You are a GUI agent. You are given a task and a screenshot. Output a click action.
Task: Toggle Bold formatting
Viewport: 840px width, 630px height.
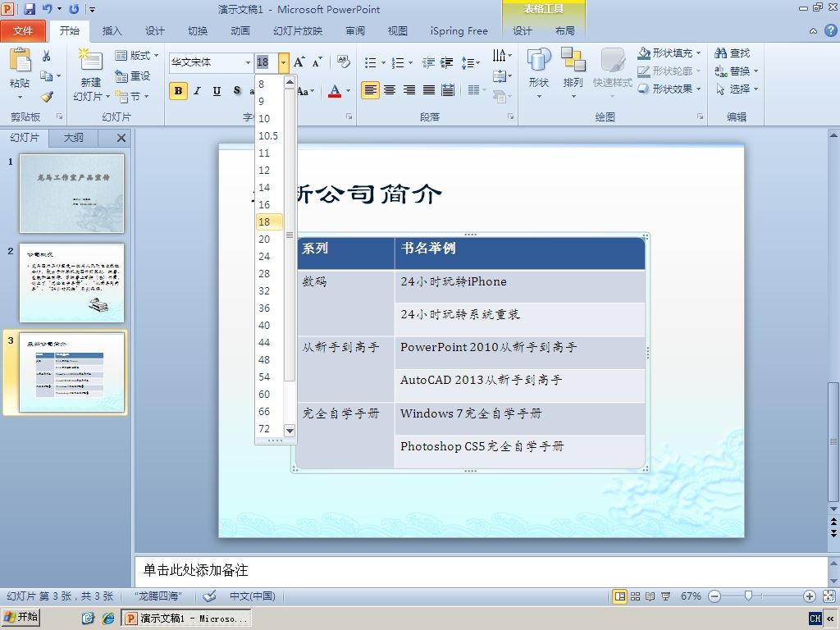coord(178,90)
